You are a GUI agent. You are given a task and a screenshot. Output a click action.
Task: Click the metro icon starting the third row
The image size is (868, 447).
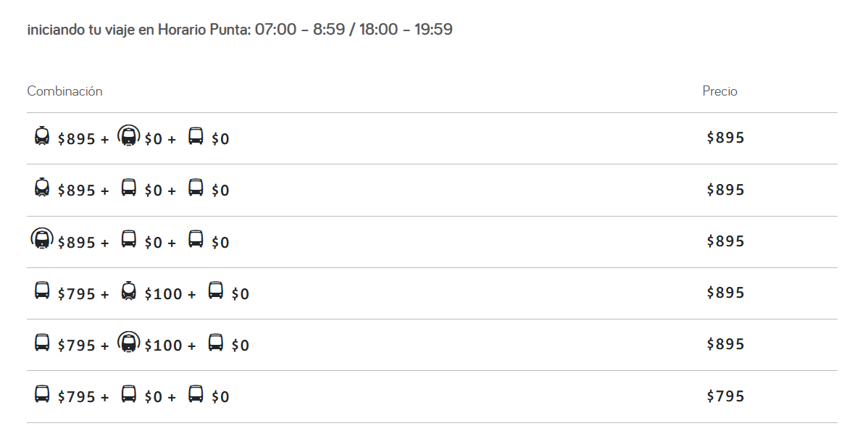[x=42, y=239]
